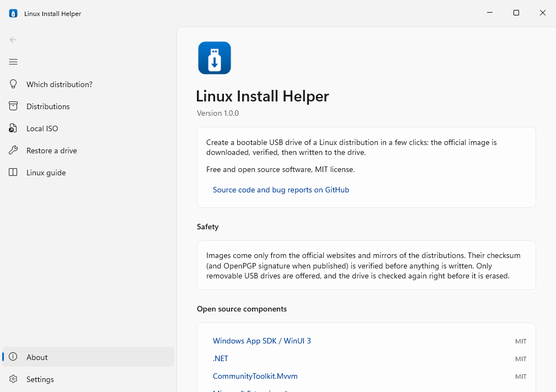This screenshot has height=392, width=556.
Task: Select Local ISO in the sidebar
Action: click(88, 128)
